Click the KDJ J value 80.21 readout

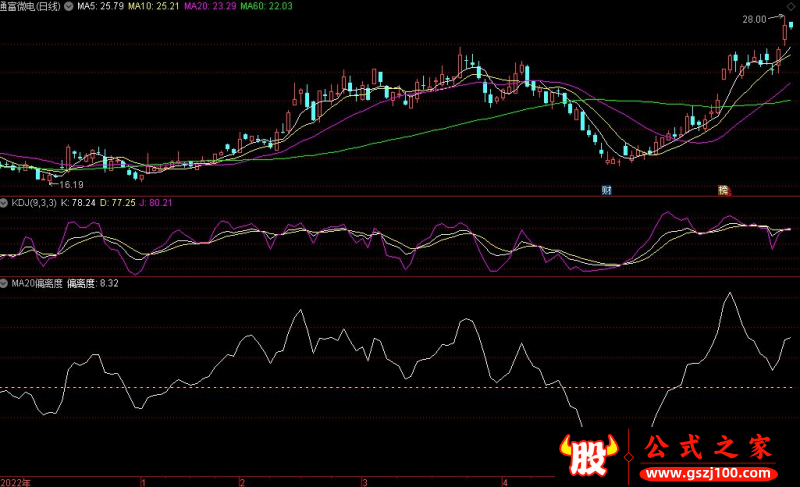tap(156, 203)
